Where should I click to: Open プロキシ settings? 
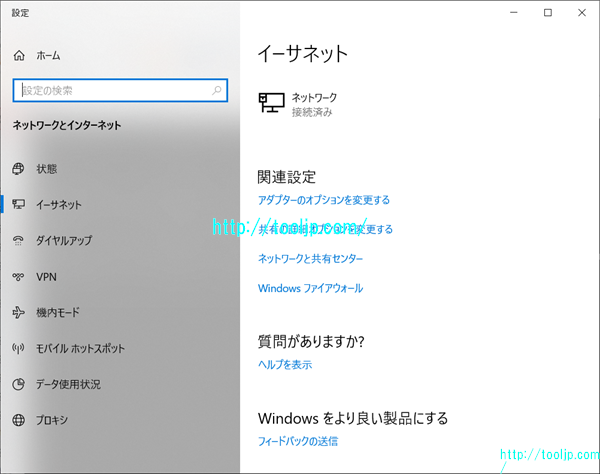click(52, 420)
